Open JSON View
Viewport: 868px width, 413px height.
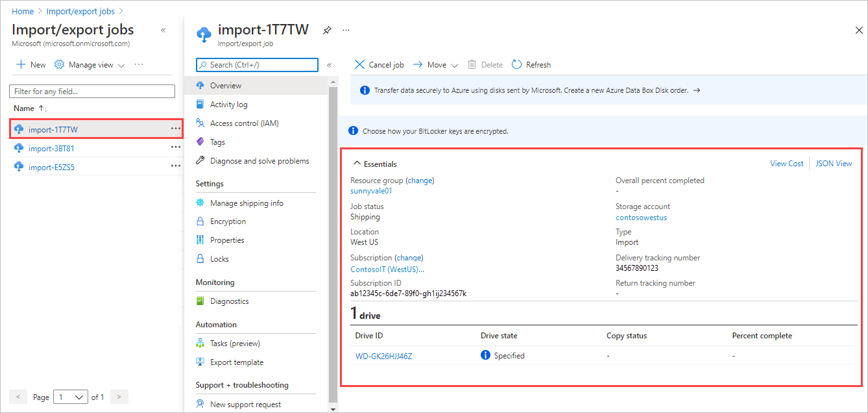tap(834, 164)
